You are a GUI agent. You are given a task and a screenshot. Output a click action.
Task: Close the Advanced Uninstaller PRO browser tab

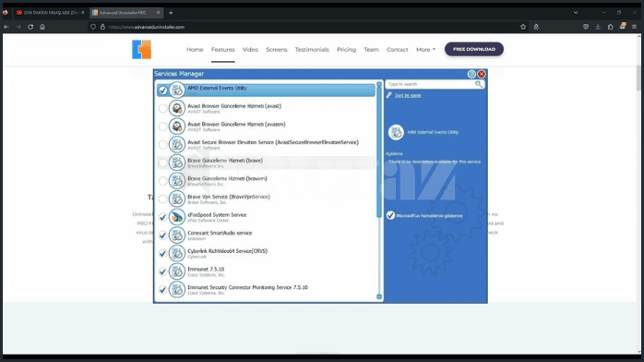coord(158,13)
